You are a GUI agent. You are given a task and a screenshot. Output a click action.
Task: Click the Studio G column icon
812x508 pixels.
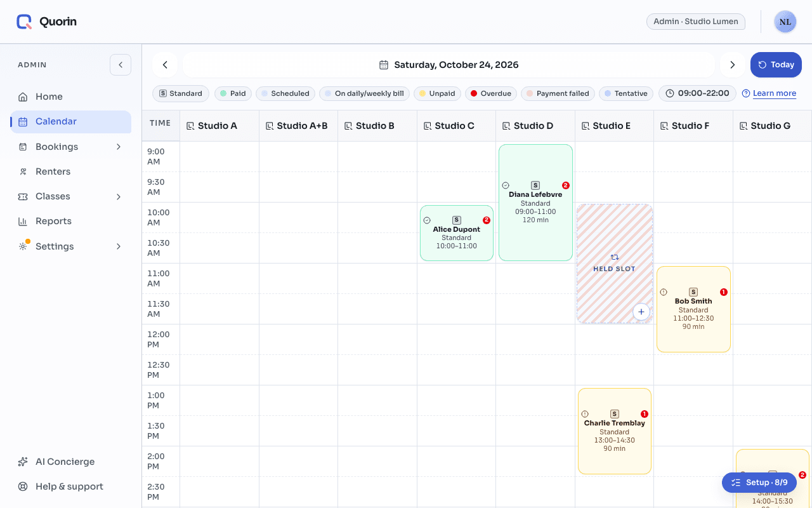click(743, 126)
